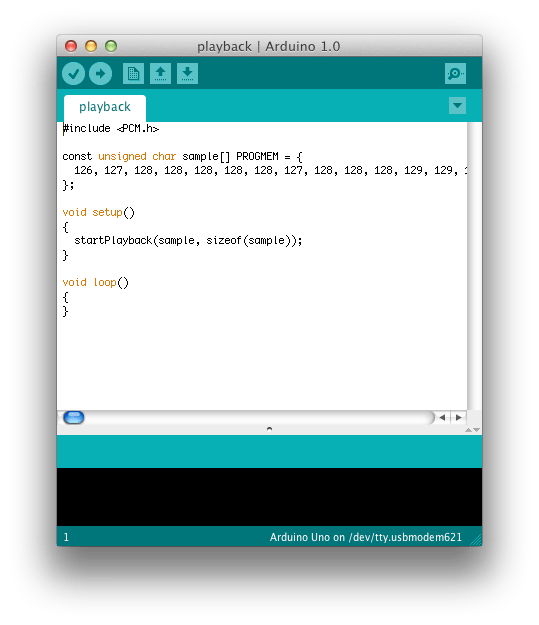Open a sketch with the up-arrow icon

tap(161, 74)
